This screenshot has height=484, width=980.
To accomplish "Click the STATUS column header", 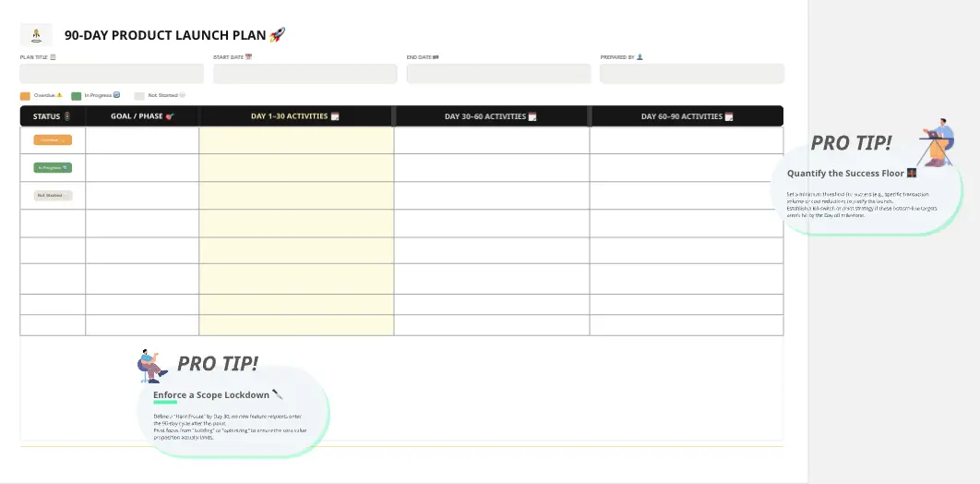I will tap(53, 116).
